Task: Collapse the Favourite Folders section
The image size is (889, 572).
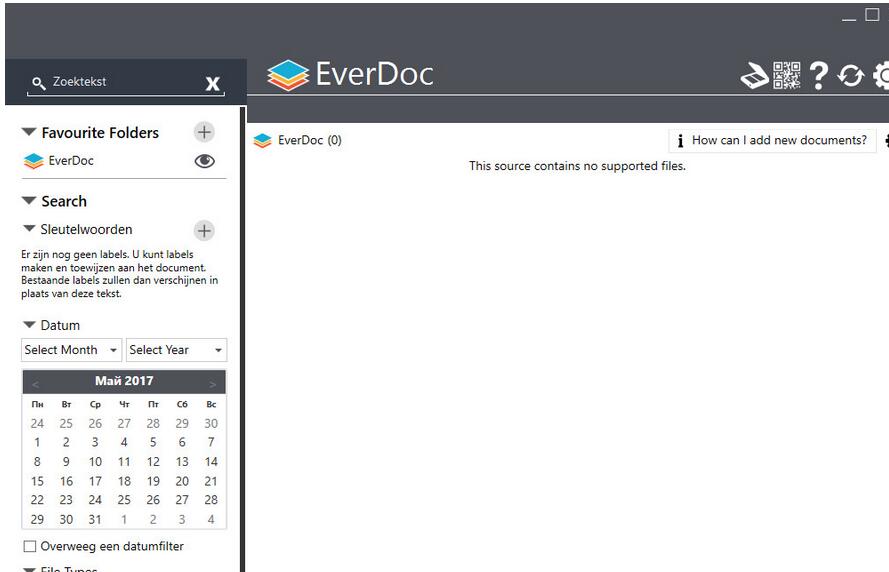Action: (29, 132)
